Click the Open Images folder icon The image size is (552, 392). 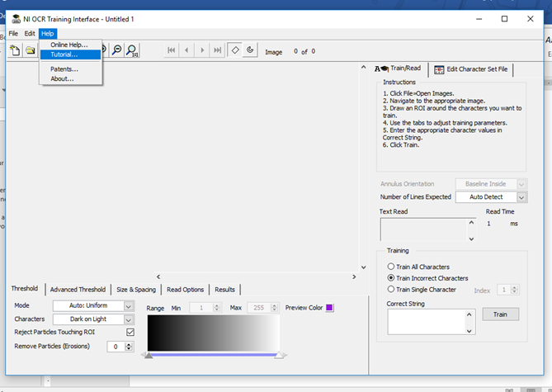[31, 50]
